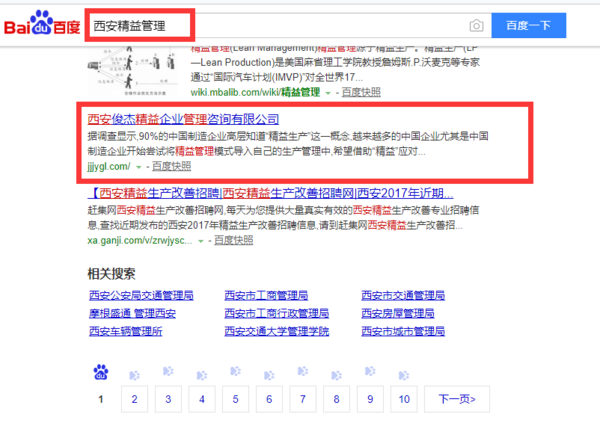Open wiki.mbalib.com URL link
The height and width of the screenshot is (423, 600).
255,92
